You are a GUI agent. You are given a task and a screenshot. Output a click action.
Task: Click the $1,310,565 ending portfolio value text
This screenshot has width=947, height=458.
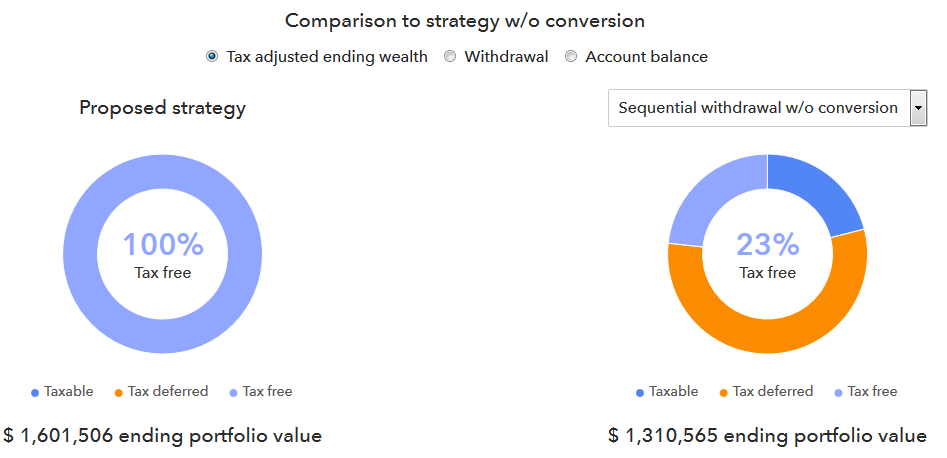coord(767,436)
